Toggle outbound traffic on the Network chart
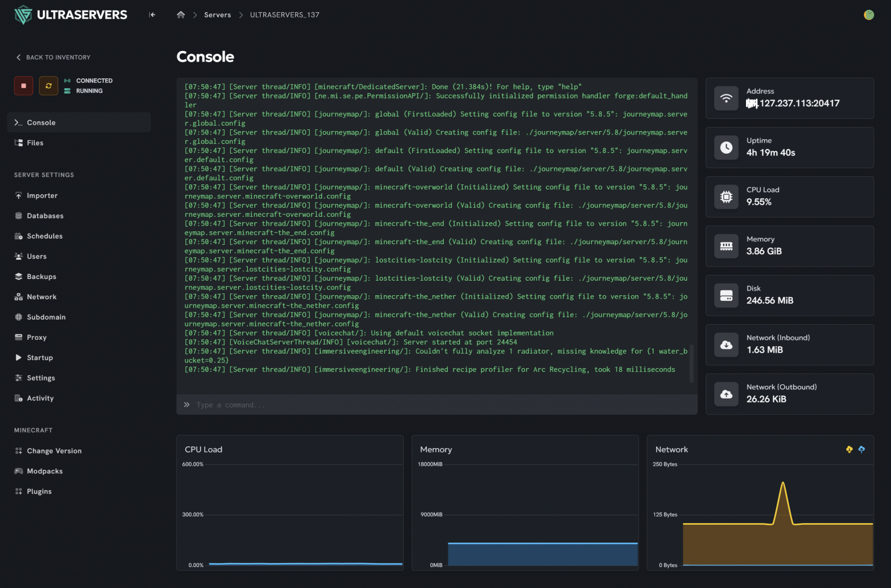Viewport: 891px width, 588px height. (x=863, y=449)
